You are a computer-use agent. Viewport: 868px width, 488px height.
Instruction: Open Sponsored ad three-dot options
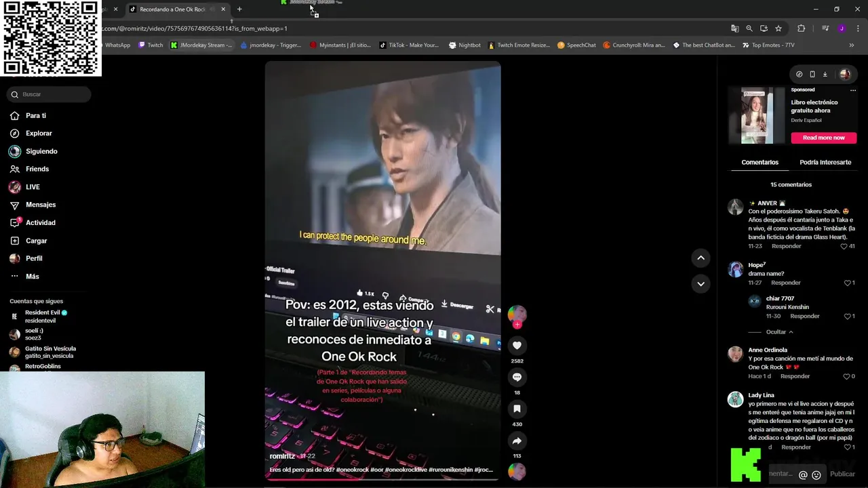853,89
